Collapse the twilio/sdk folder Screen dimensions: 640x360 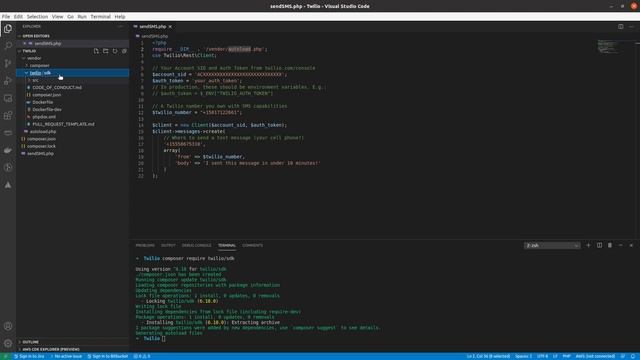(x=73, y=73)
